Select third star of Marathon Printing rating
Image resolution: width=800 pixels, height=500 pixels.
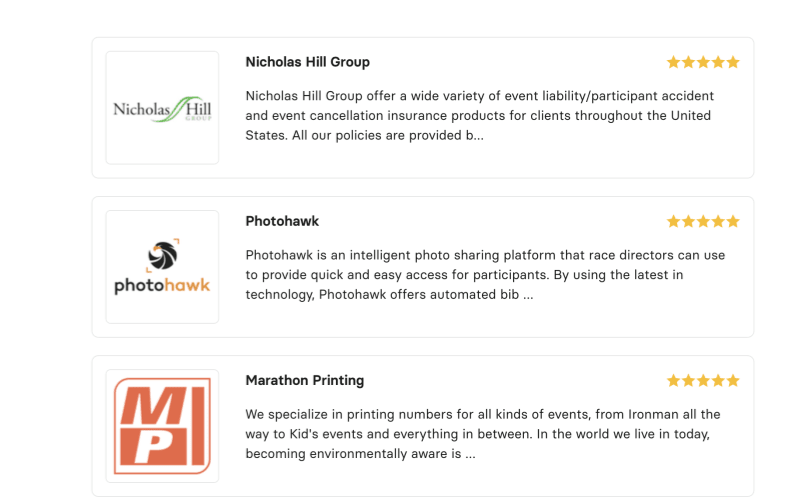[703, 380]
